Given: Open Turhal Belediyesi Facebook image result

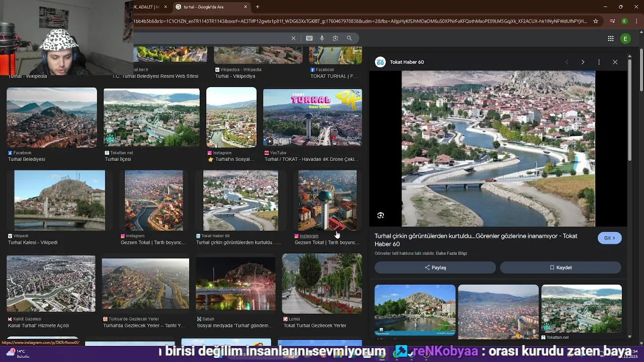Looking at the screenshot, I should point(52,118).
